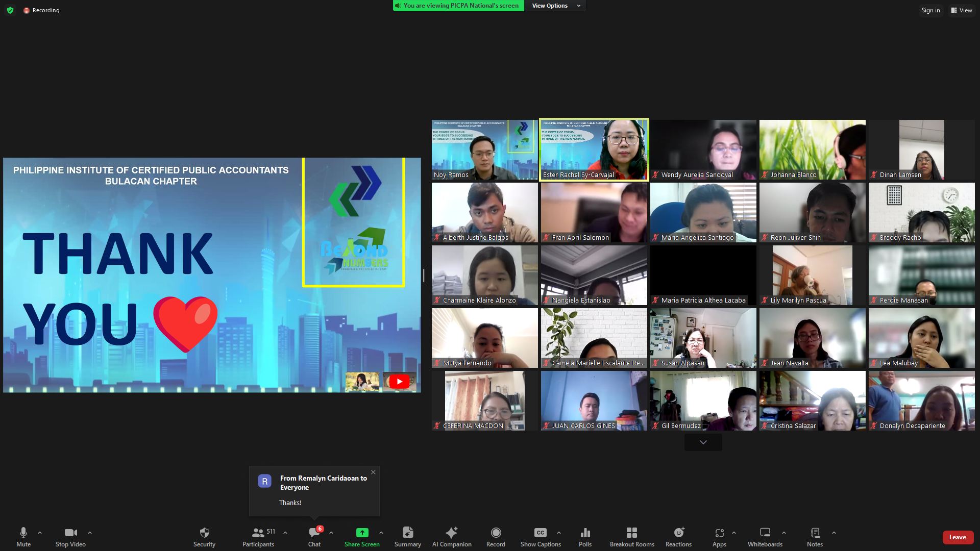The image size is (980, 551).
Task: Open Whiteboards
Action: 765,537
